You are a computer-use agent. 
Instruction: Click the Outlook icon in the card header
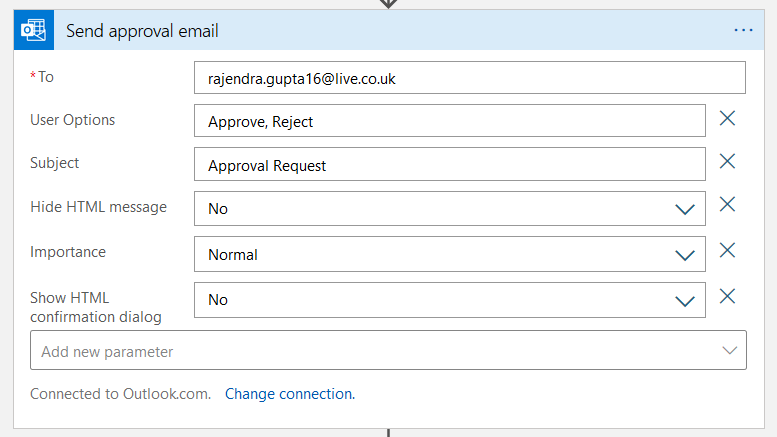tap(33, 31)
